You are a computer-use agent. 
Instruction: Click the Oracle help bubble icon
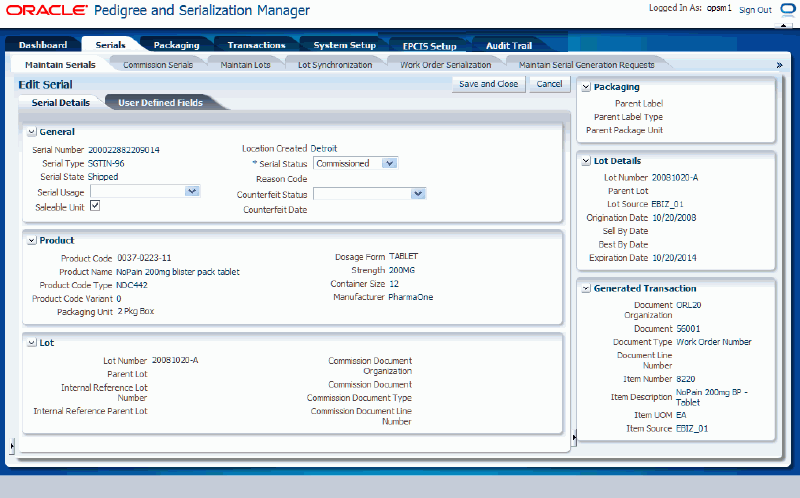click(x=788, y=10)
